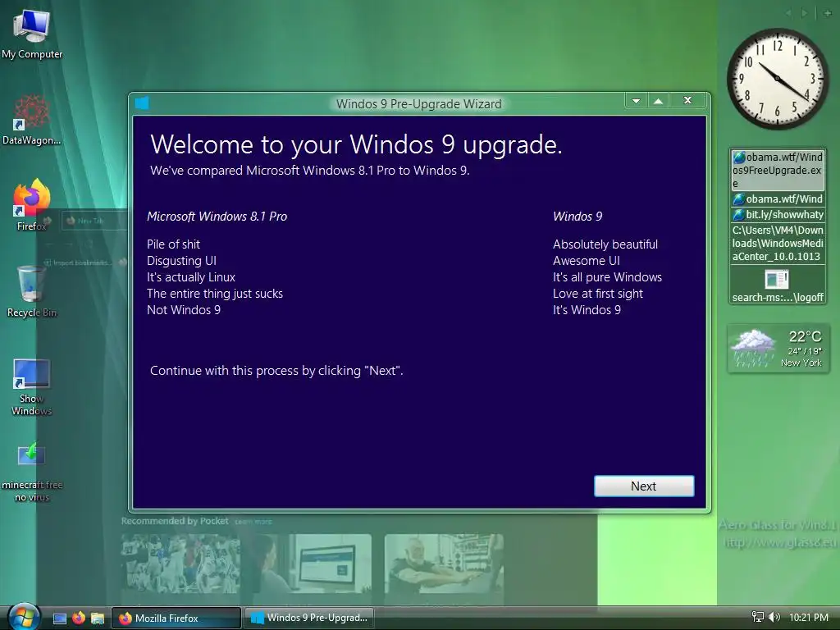Click the "It's all pure Windows" line
The height and width of the screenshot is (630, 840).
(607, 277)
